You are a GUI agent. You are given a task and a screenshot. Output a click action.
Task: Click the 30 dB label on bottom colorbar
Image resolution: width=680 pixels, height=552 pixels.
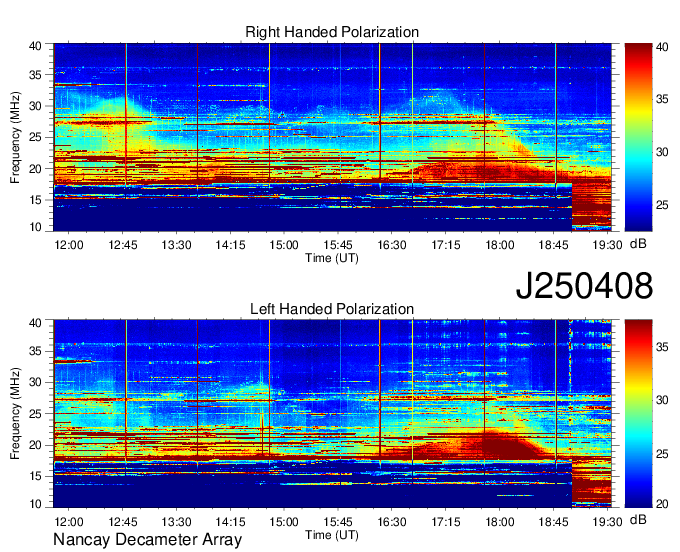click(x=662, y=400)
